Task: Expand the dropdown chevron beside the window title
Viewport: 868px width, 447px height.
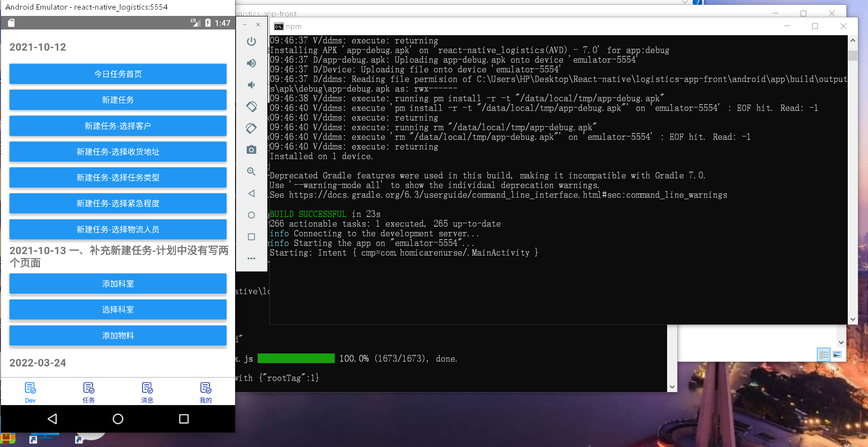Action: click(x=685, y=2)
